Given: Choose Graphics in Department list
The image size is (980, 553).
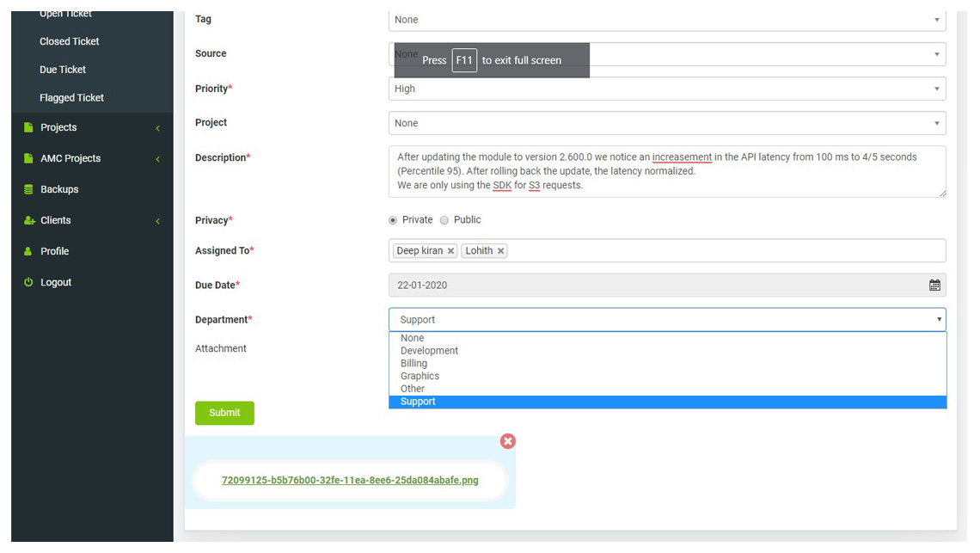Looking at the screenshot, I should coord(667,376).
